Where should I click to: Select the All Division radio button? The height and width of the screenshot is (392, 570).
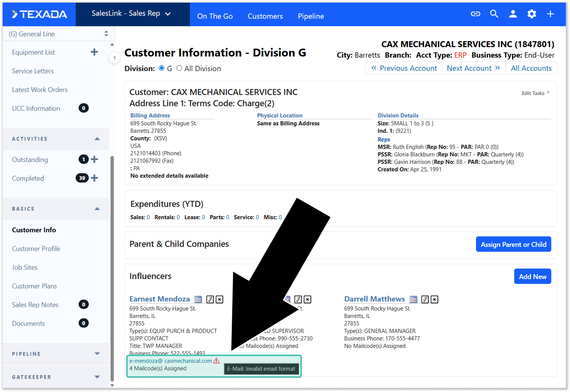179,68
